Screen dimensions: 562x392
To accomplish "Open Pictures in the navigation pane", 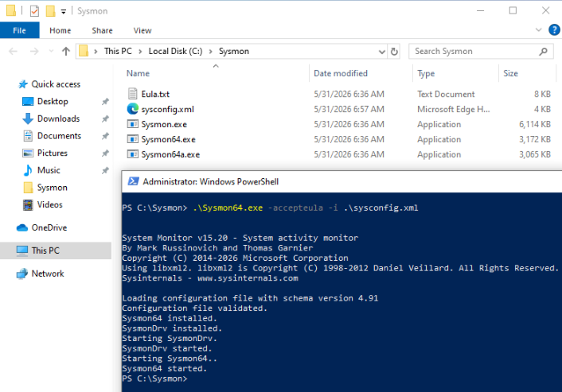I will pyautogui.click(x=52, y=153).
